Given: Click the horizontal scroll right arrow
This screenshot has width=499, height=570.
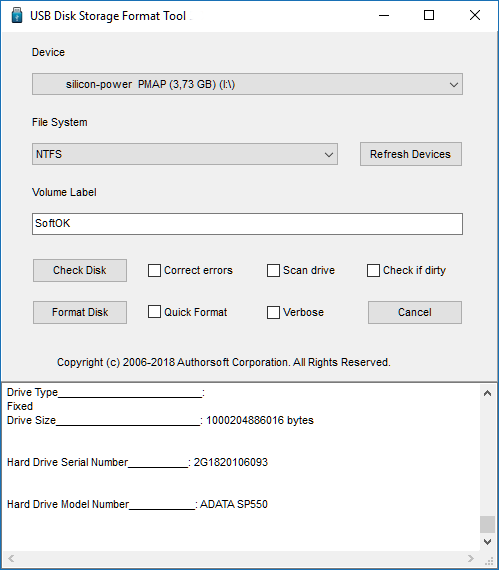Looking at the screenshot, I should tap(471, 558).
